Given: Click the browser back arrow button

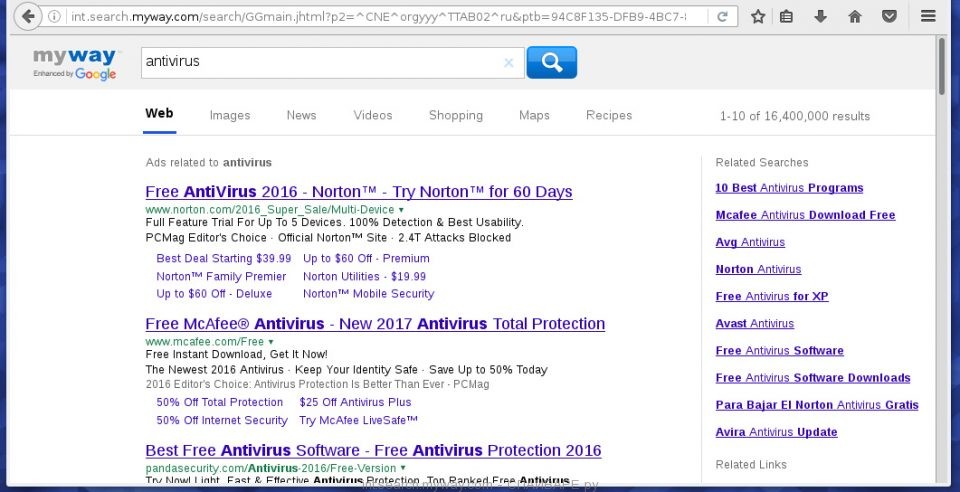Looking at the screenshot, I should point(25,16).
